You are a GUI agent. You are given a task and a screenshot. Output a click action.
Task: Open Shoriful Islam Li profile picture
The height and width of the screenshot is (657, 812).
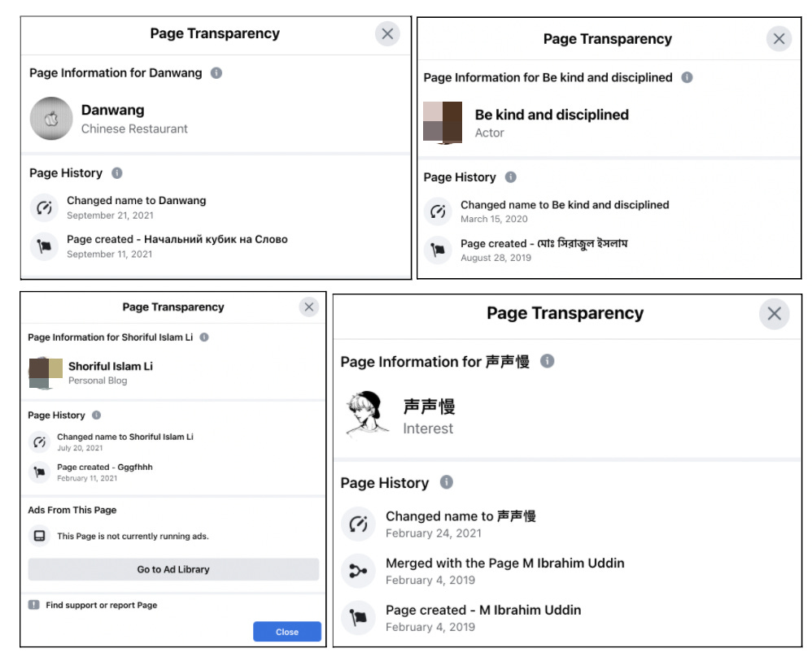click(45, 372)
